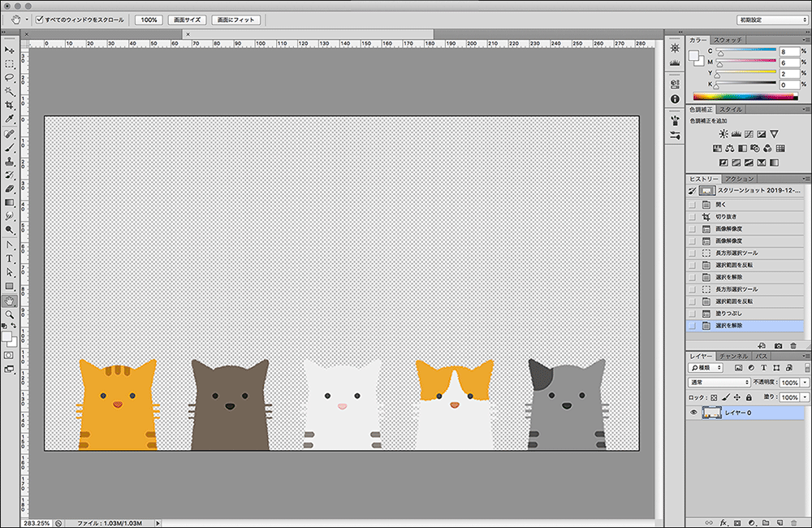Open the 通常 blend mode dropdown

click(x=719, y=382)
